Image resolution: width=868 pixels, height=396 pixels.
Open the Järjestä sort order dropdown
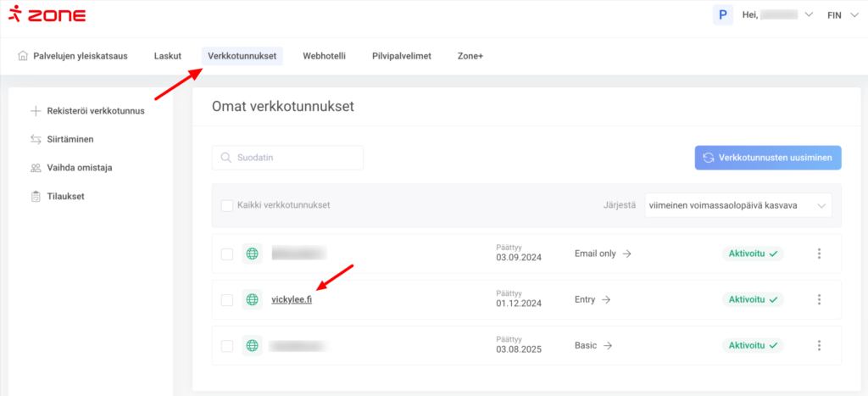(x=736, y=205)
